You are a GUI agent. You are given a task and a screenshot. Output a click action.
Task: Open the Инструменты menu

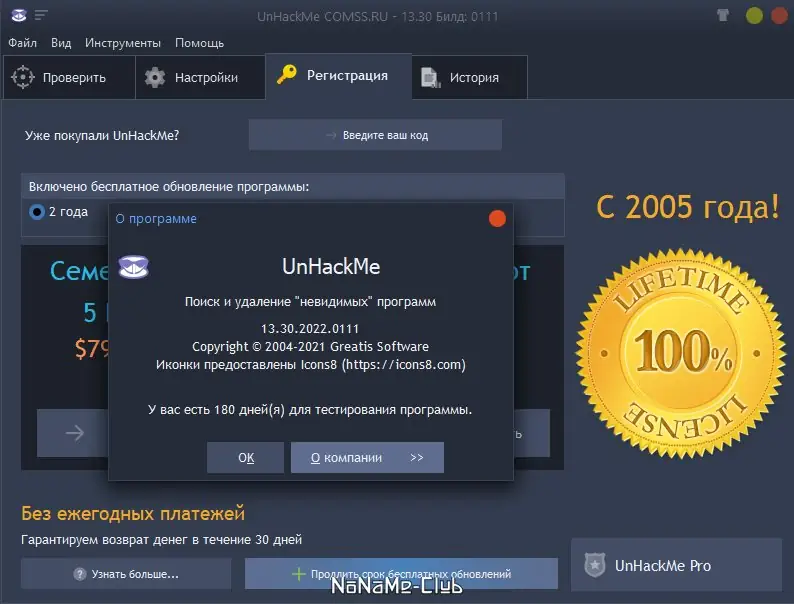tap(123, 43)
